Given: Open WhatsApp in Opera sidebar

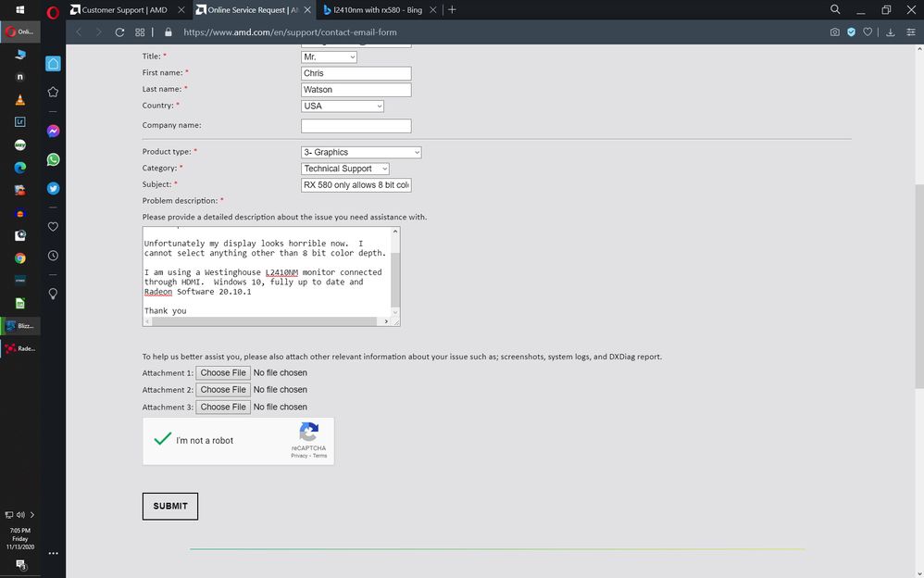Looking at the screenshot, I should click(53, 160).
